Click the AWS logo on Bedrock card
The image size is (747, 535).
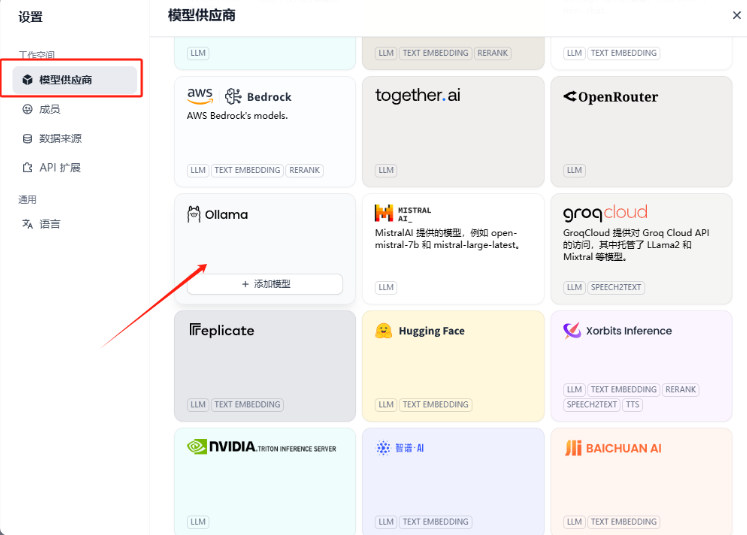pyautogui.click(x=200, y=96)
